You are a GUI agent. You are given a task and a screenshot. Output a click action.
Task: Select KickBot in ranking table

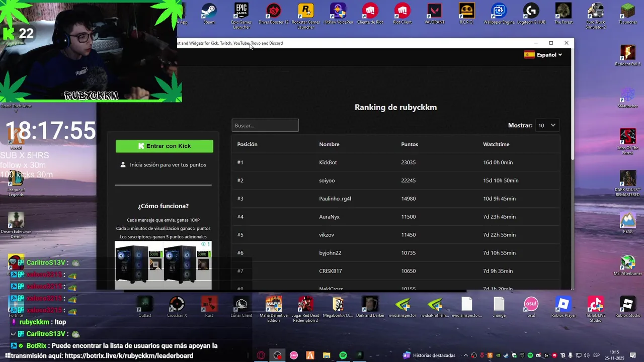coord(328,162)
